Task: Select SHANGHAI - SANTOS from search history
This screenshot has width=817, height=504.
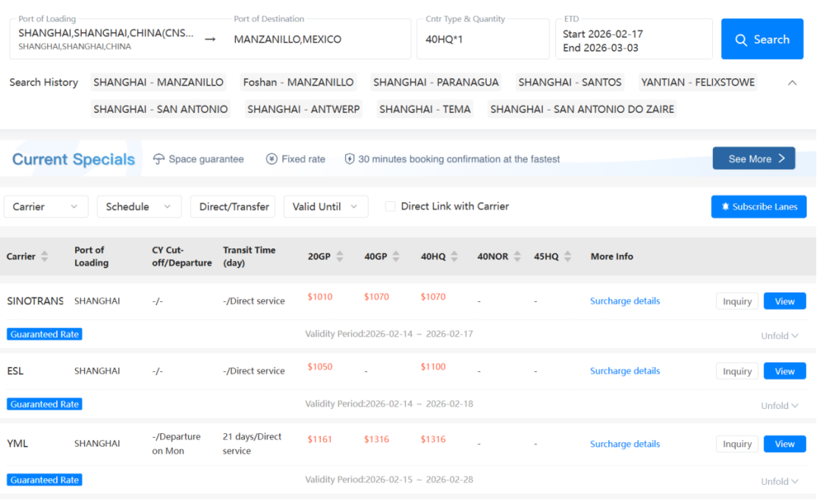Action: pos(570,83)
